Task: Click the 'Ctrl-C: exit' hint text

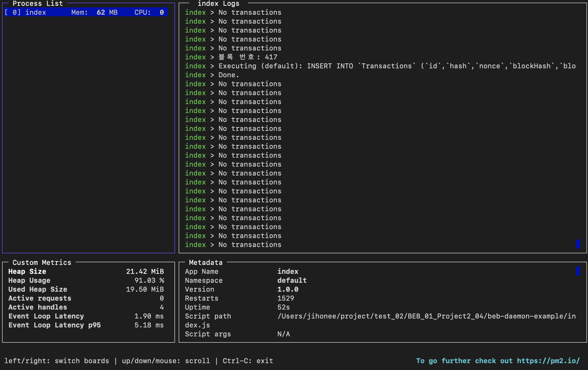Action: 248,361
